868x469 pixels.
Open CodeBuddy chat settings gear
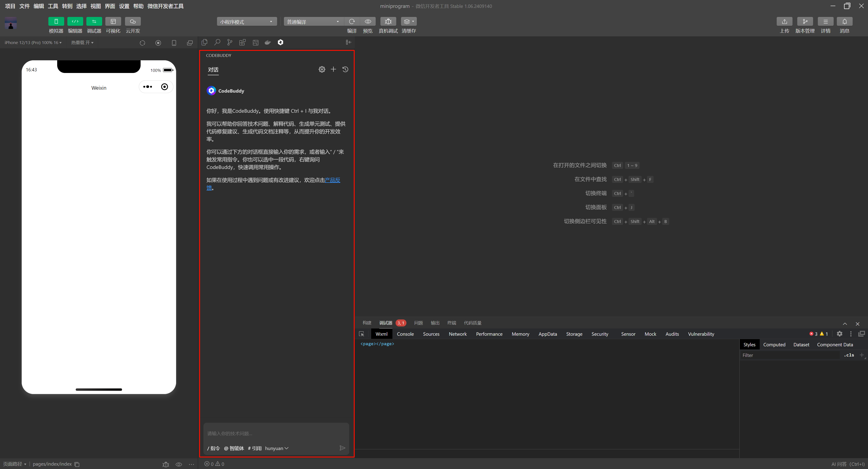[x=322, y=69]
